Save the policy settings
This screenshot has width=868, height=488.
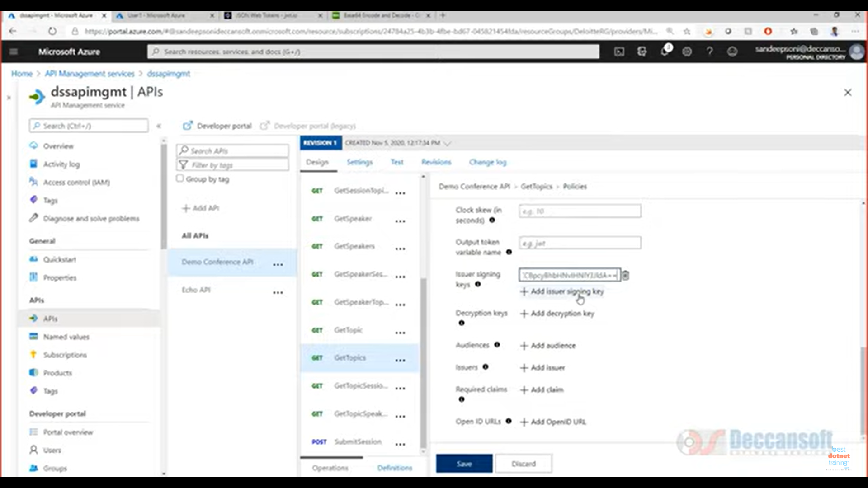(x=464, y=464)
